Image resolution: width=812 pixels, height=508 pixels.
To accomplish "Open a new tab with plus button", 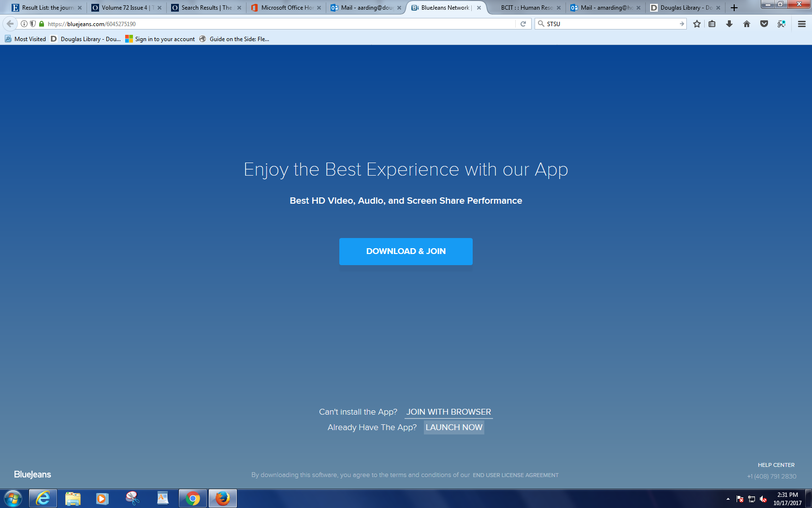I will click(734, 8).
